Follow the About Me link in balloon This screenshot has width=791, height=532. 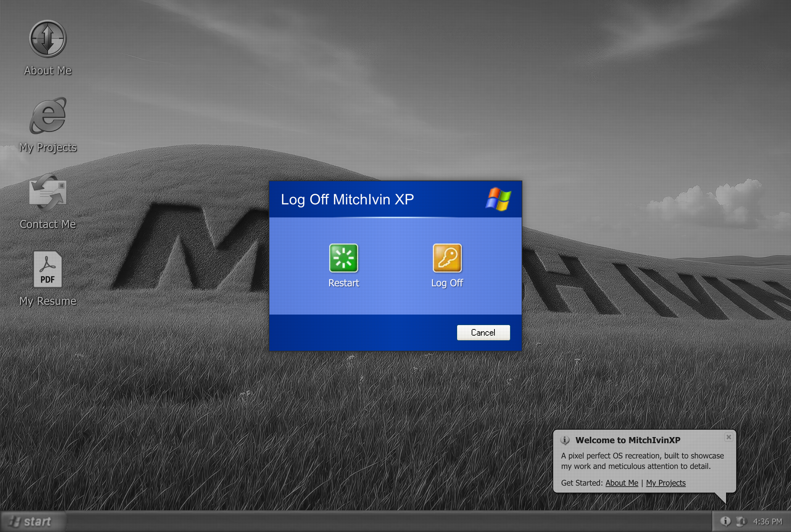coord(622,483)
